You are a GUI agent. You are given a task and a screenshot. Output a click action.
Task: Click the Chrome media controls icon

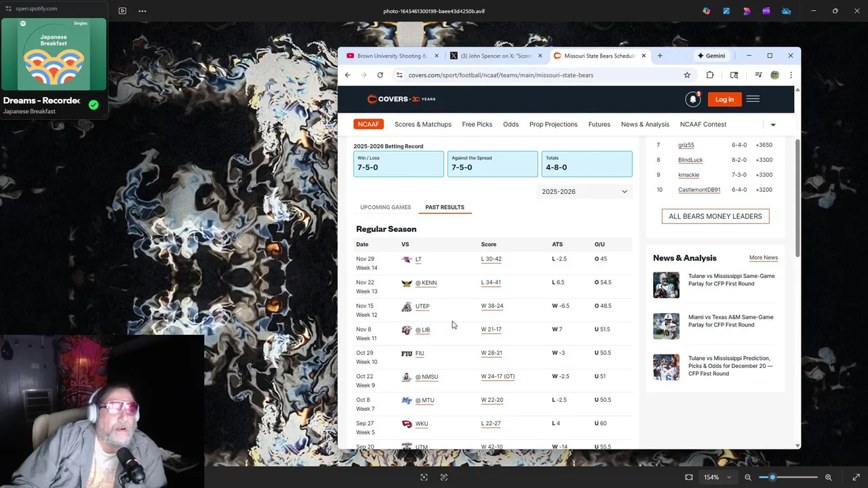click(x=758, y=75)
